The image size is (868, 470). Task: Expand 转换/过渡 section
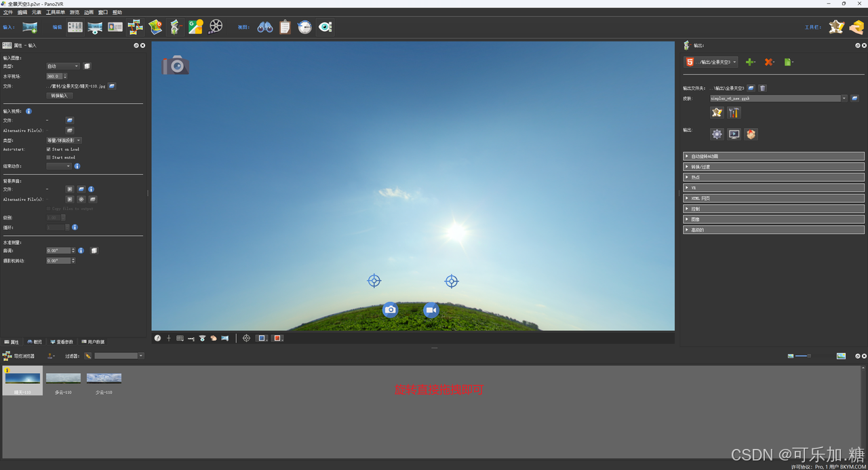click(x=774, y=167)
